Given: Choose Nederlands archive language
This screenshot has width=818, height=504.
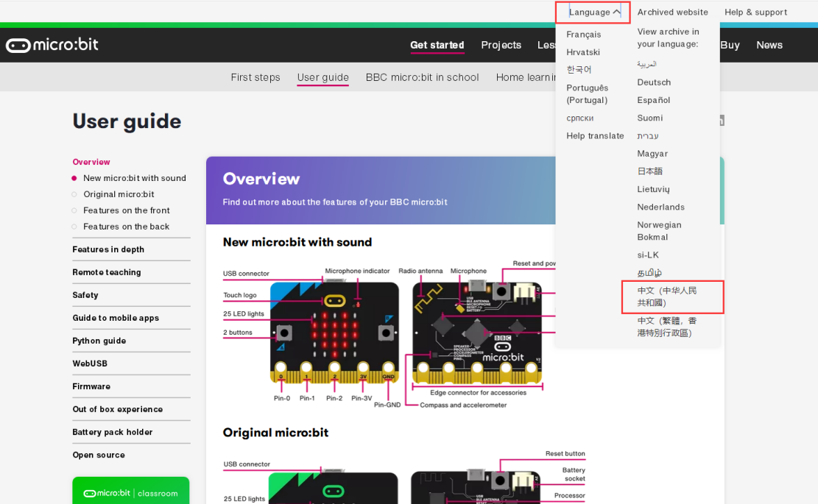Looking at the screenshot, I should 660,207.
